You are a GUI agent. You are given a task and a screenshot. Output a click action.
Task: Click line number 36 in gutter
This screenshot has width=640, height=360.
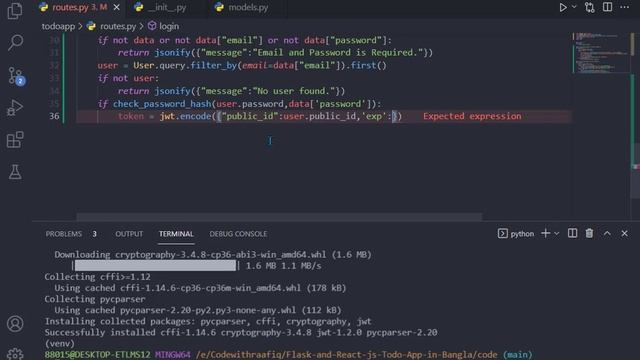[54, 116]
